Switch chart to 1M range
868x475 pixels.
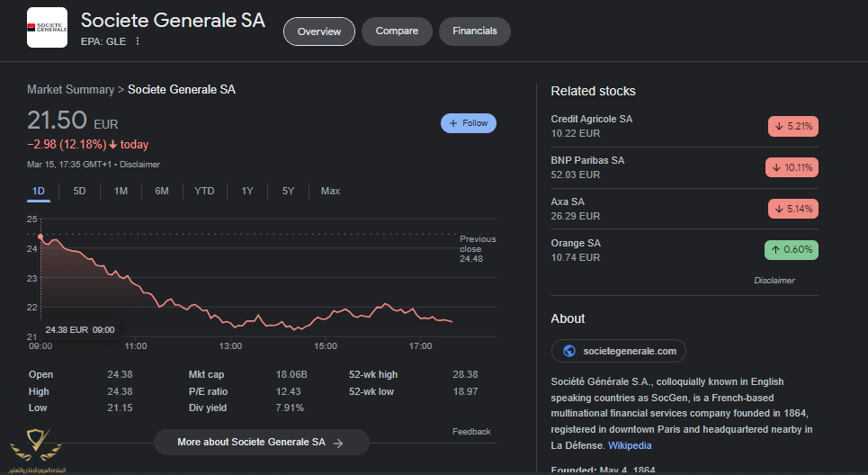(x=121, y=191)
